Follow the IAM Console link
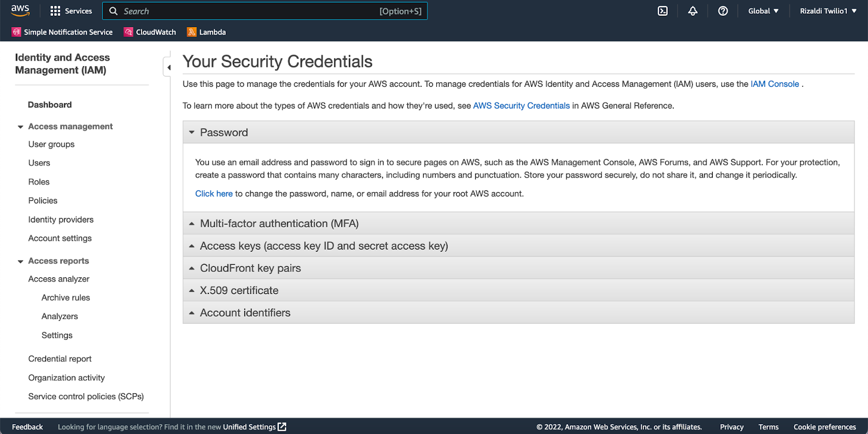Image resolution: width=868 pixels, height=434 pixels. [775, 84]
